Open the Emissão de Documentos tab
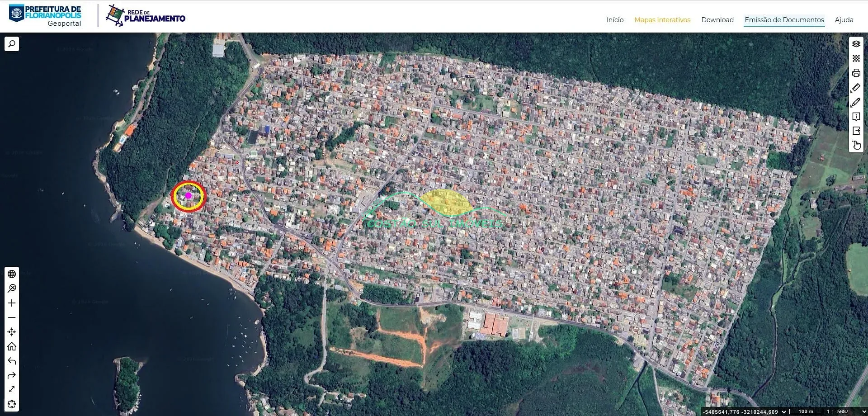 pos(784,20)
